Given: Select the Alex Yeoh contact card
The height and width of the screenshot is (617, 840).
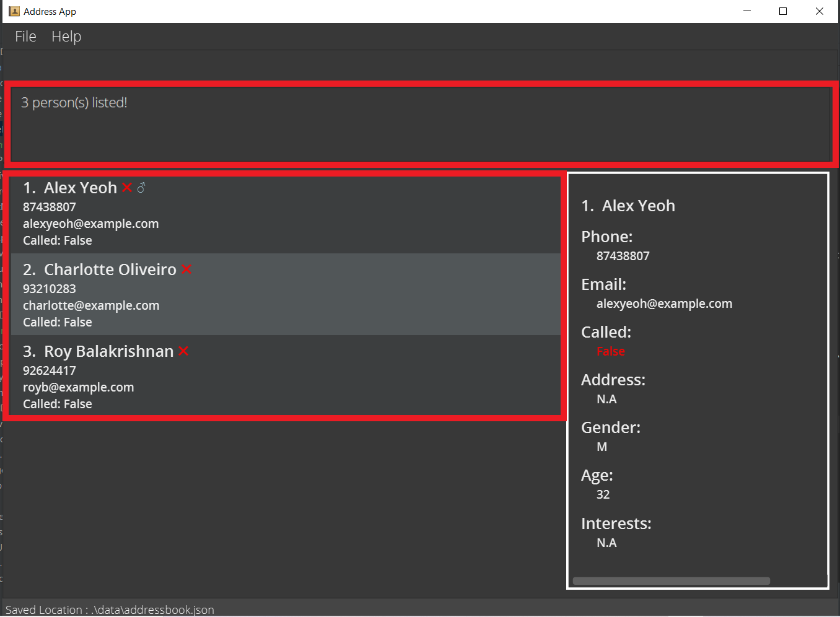Looking at the screenshot, I should (285, 214).
